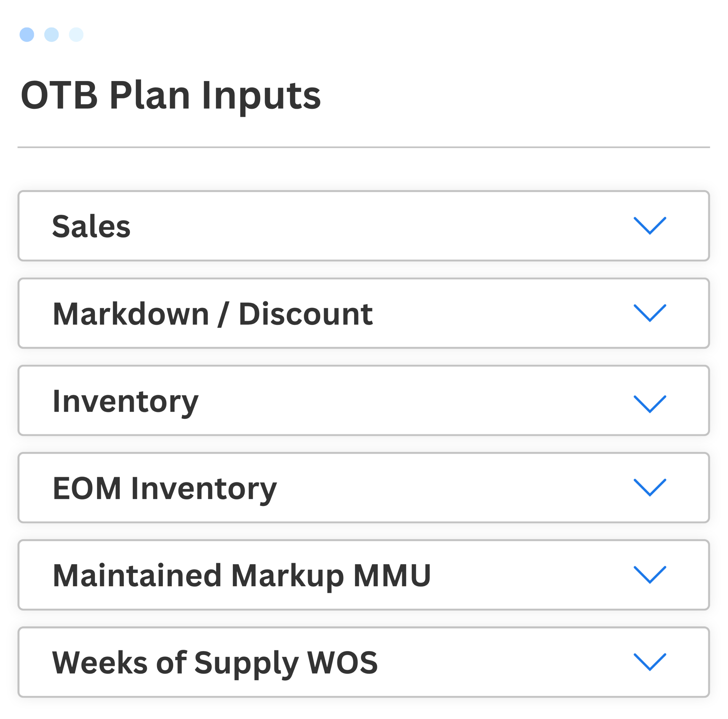The width and height of the screenshot is (728, 719).
Task: Select the EOM Inventory label text
Action: click(x=165, y=489)
